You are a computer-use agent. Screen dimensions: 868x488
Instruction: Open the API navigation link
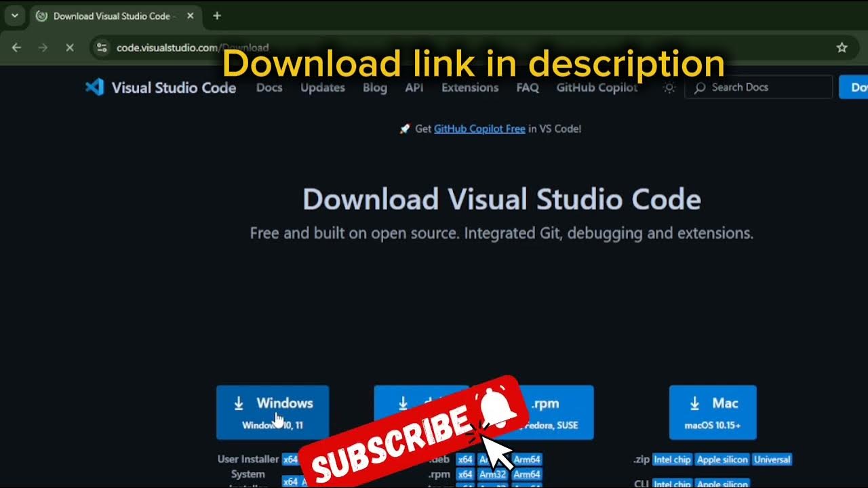414,87
